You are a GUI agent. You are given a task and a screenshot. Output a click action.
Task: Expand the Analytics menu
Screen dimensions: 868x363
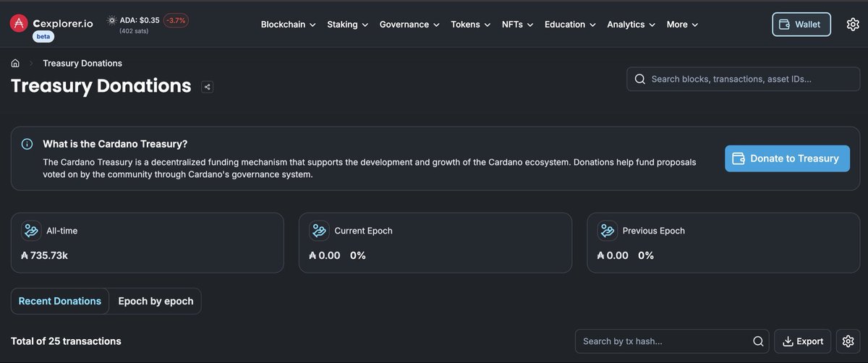coord(631,25)
